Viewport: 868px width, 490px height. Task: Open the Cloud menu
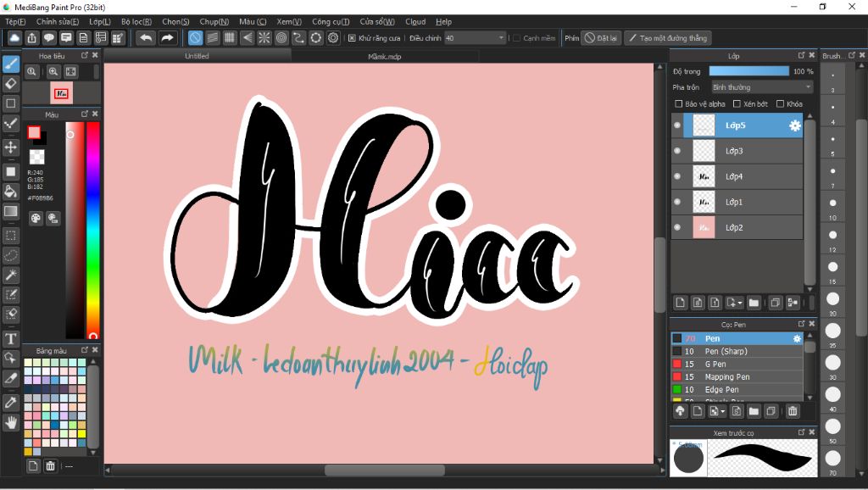[415, 21]
